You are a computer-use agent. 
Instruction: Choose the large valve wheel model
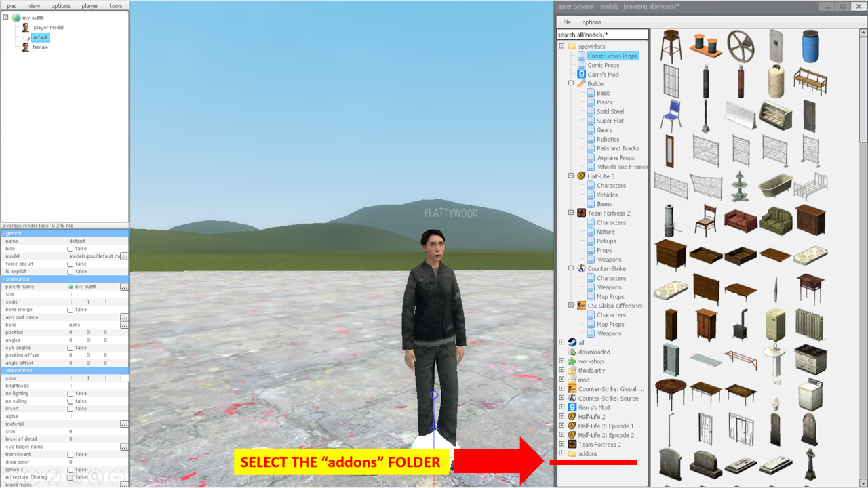(741, 45)
